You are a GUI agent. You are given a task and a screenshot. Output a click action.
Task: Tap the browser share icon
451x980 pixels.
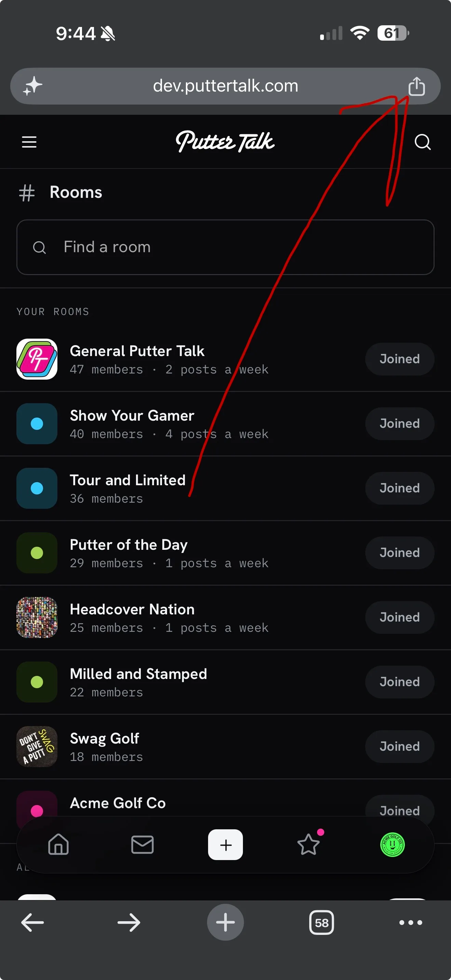pyautogui.click(x=416, y=86)
